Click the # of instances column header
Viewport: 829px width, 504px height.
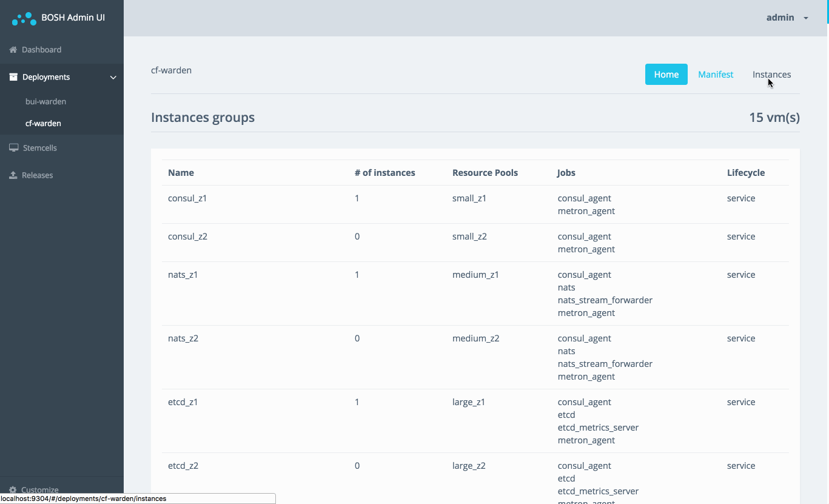pos(385,173)
